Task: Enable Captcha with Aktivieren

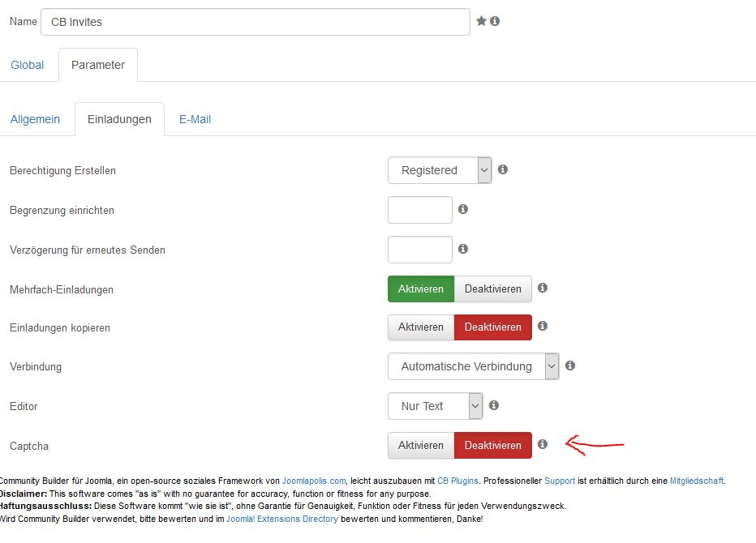Action: pyautogui.click(x=421, y=445)
